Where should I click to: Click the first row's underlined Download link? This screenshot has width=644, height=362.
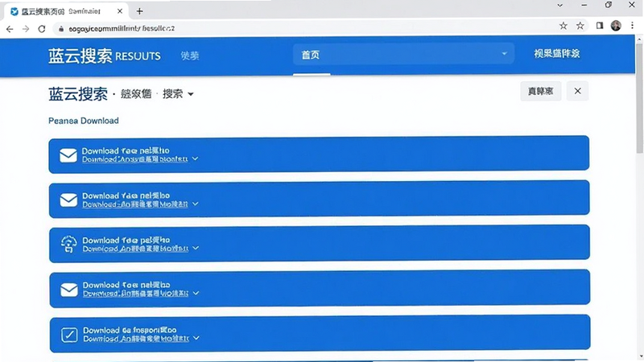click(134, 159)
